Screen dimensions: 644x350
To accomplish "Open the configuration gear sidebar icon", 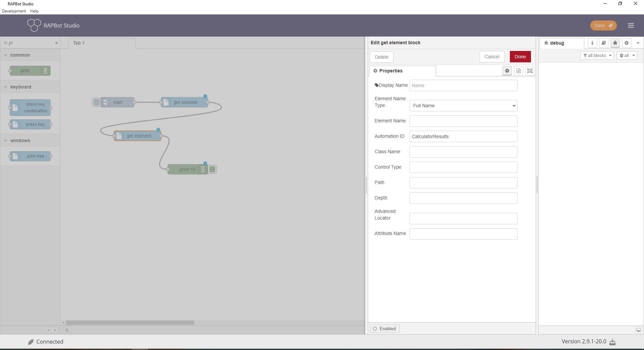I will coord(626,43).
